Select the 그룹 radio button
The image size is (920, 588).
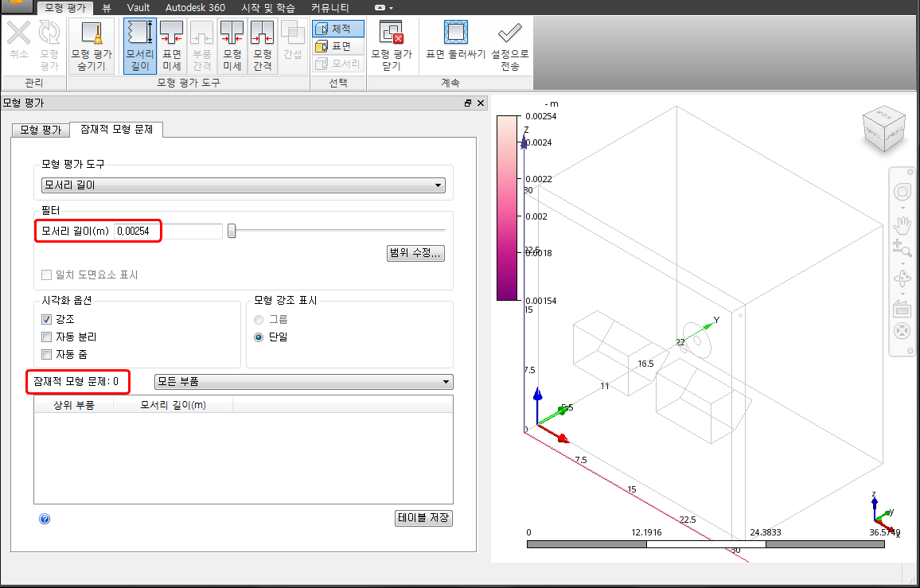tap(259, 320)
